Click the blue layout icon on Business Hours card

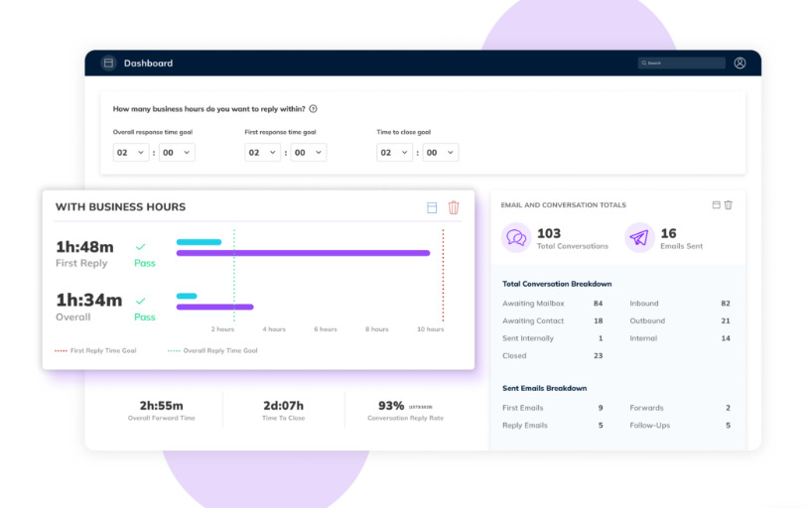point(432,207)
